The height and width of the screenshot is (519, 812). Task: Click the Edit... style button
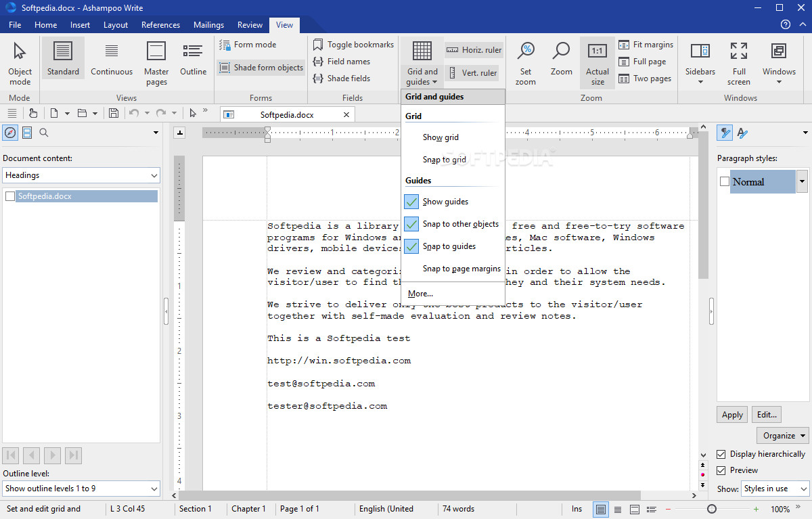click(x=767, y=415)
